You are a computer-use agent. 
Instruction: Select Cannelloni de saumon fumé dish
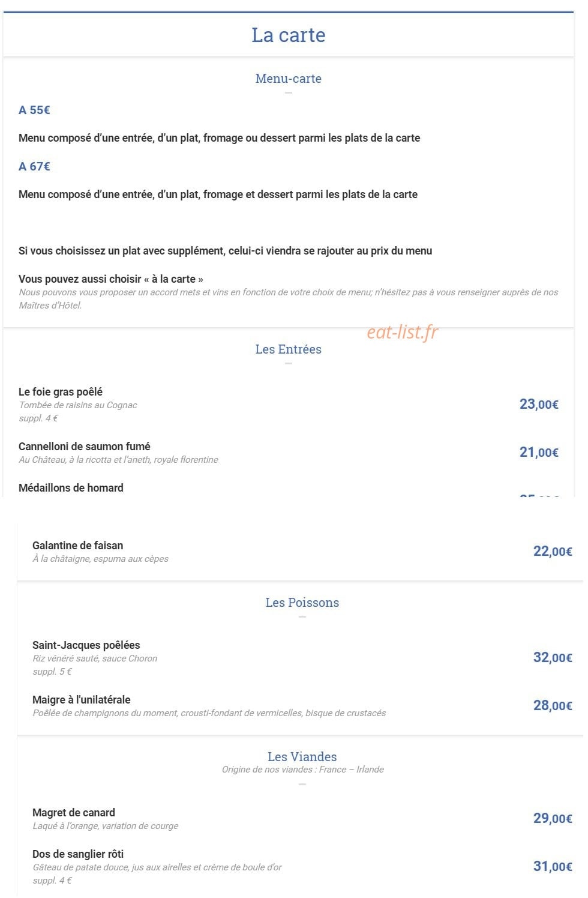85,447
